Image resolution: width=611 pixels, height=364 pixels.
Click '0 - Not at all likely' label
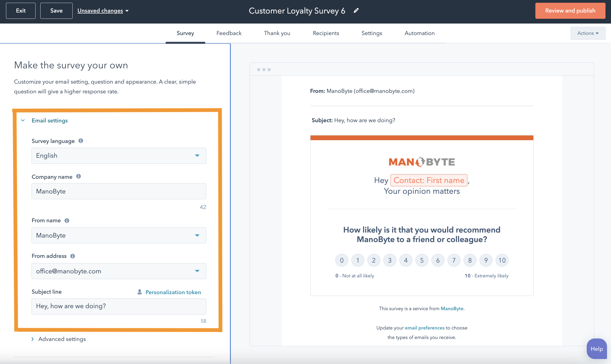click(x=355, y=276)
